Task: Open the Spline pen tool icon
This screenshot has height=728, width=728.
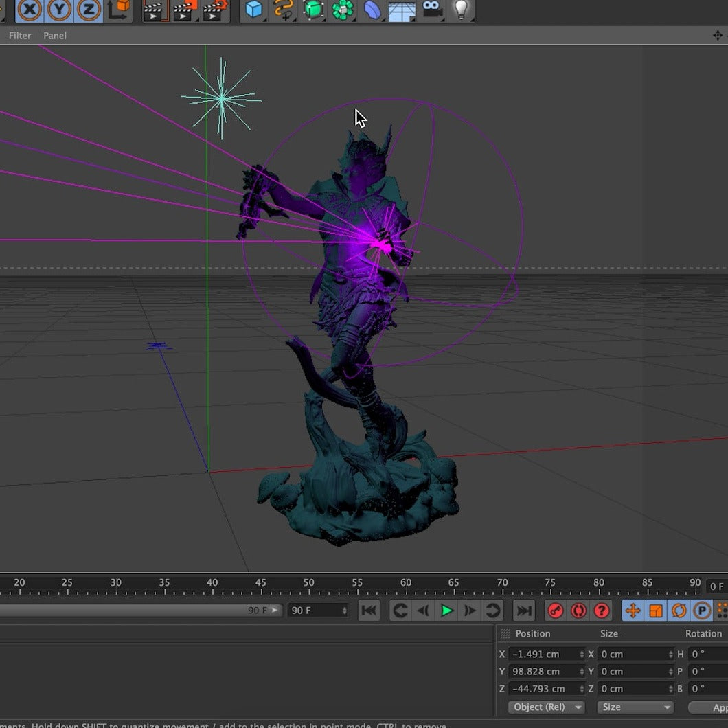Action: point(283,10)
